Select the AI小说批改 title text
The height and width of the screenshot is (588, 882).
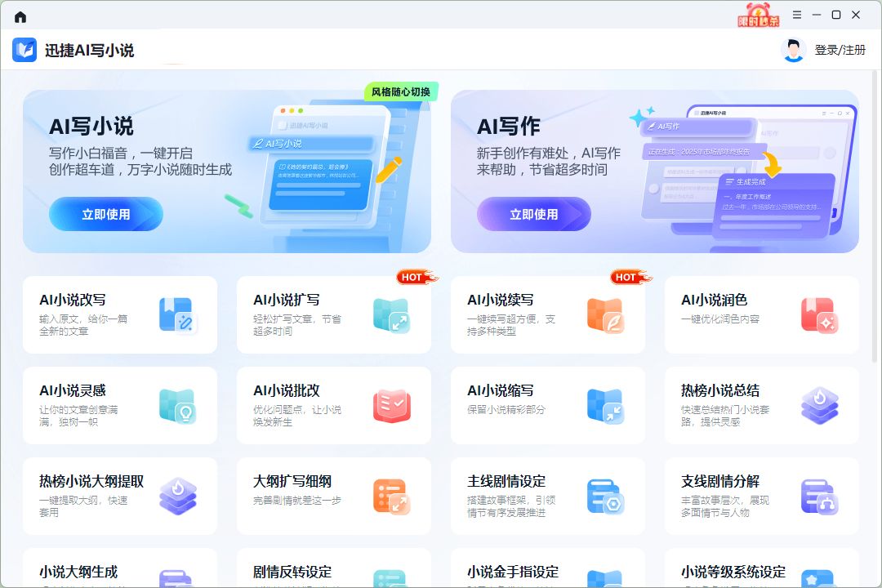click(x=287, y=390)
